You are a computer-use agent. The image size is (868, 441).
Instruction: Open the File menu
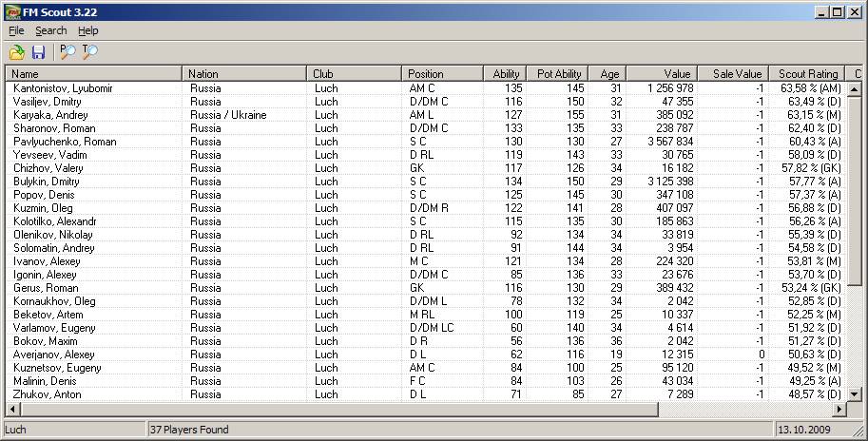(x=16, y=31)
